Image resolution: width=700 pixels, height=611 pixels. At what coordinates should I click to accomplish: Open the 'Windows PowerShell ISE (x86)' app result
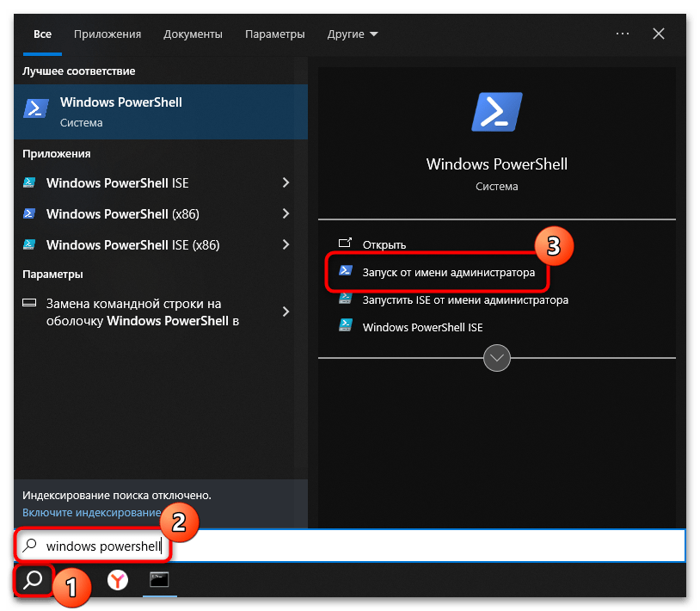point(154,244)
